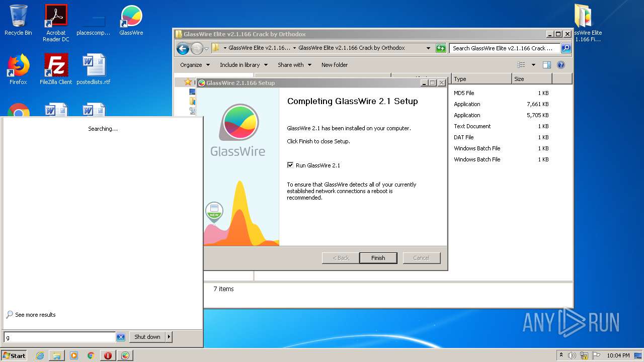Open the GlassWire desktop shortcut
644x362 pixels.
(x=131, y=20)
